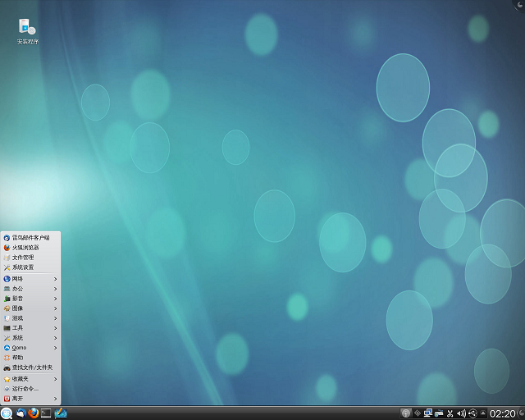This screenshot has width=525, height=420.
Task: Open the terminal from the taskbar
Action: [x=46, y=413]
